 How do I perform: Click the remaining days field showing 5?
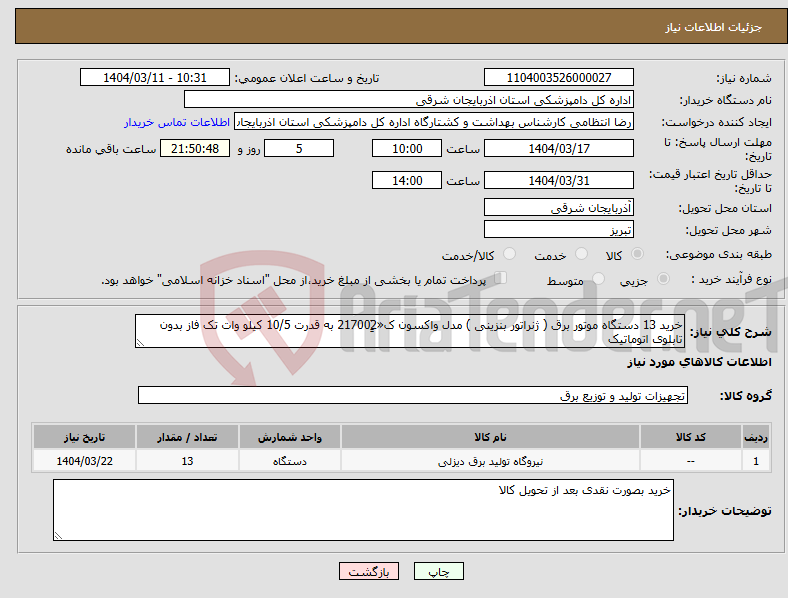[299, 148]
